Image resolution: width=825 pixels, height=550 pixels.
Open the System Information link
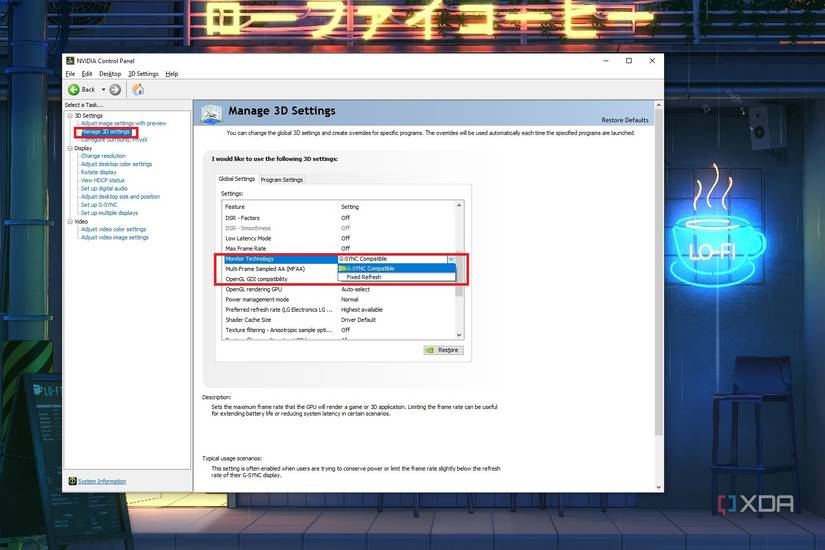(x=102, y=481)
